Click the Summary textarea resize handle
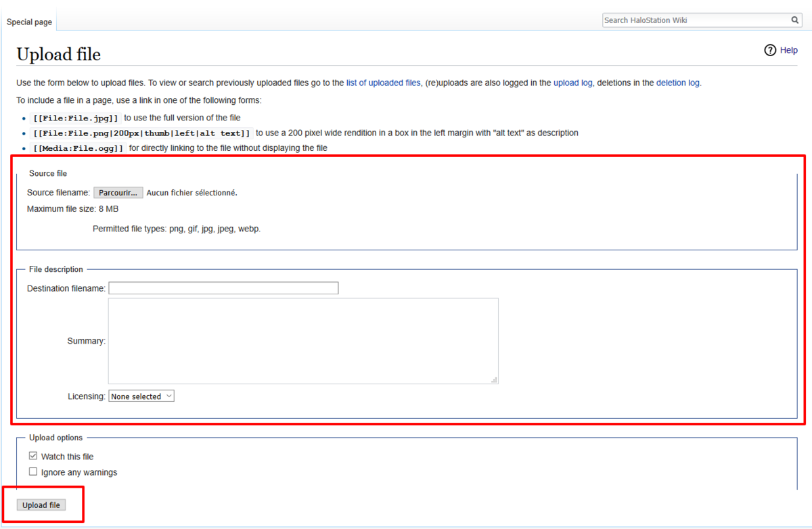The height and width of the screenshot is (529, 812). (x=495, y=379)
